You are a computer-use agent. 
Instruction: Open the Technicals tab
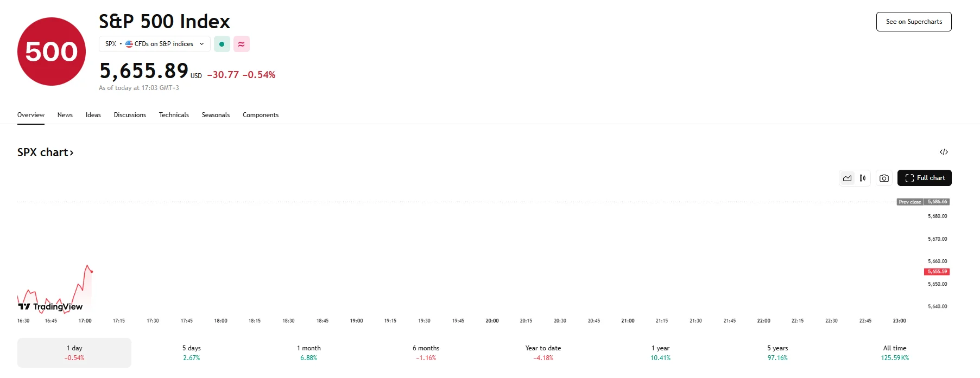click(174, 115)
